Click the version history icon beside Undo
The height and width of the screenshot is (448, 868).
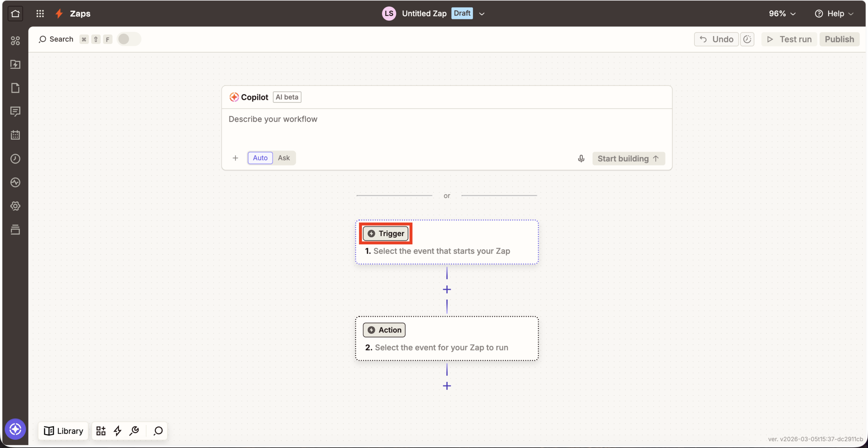[x=747, y=39]
